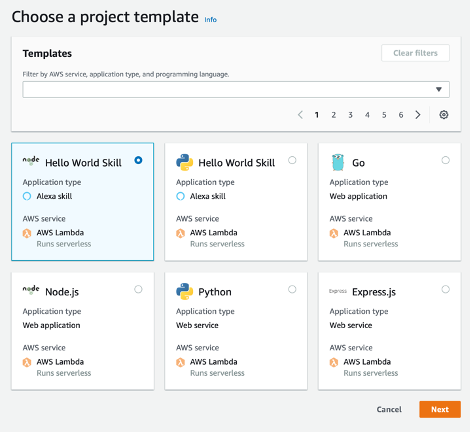
Task: Select the Express.js template radio button
Action: [x=445, y=289]
